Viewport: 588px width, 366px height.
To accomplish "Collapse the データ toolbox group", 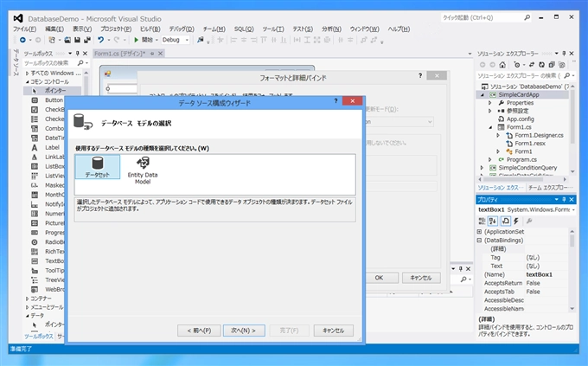I will click(27, 316).
